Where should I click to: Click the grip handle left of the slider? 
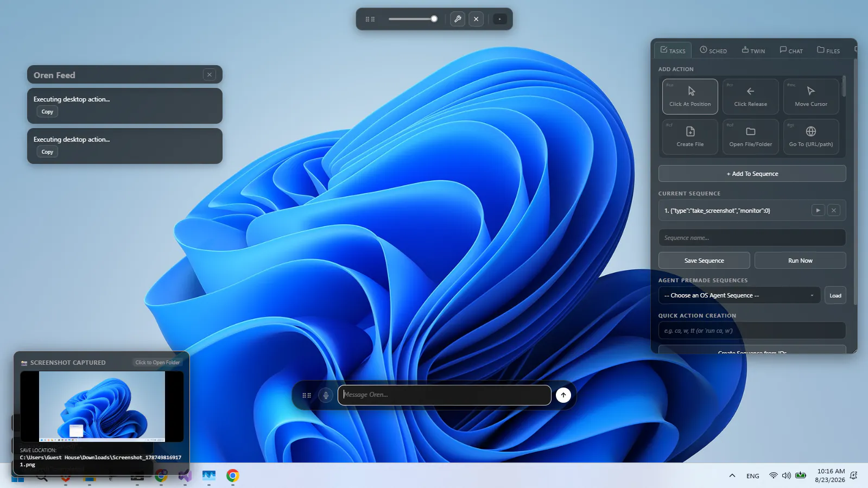pyautogui.click(x=370, y=19)
